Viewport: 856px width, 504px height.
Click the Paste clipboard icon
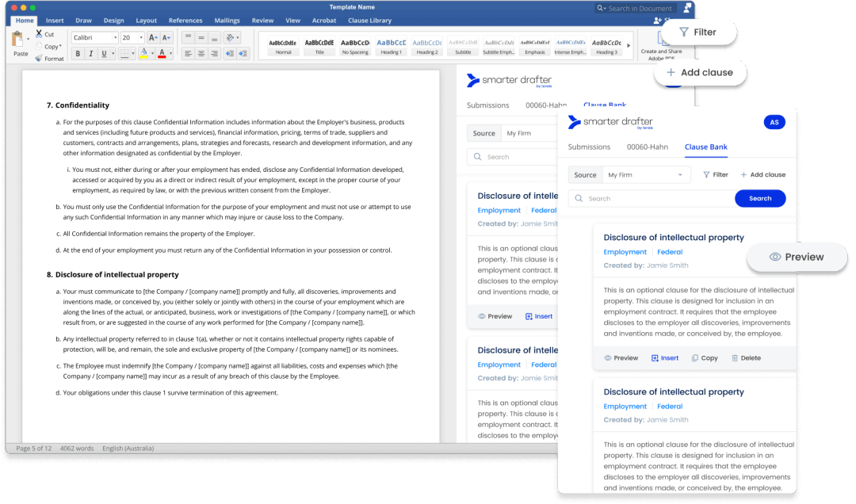(x=20, y=40)
